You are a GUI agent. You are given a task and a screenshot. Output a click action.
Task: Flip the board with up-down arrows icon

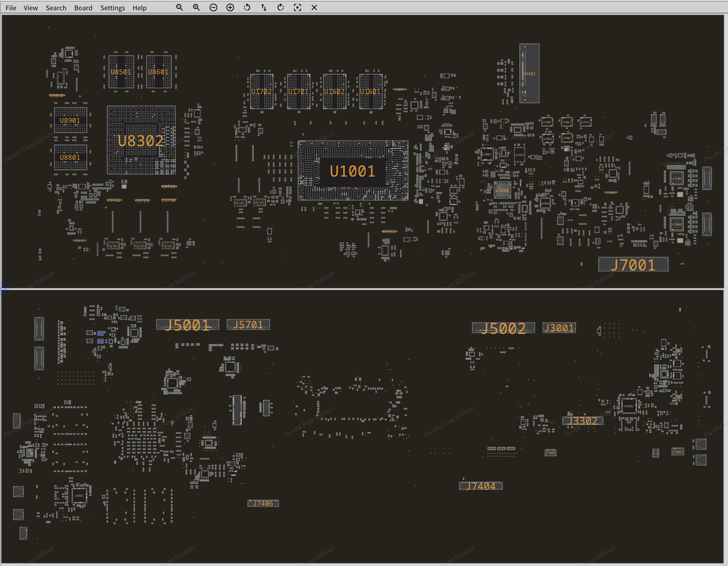pyautogui.click(x=264, y=7)
